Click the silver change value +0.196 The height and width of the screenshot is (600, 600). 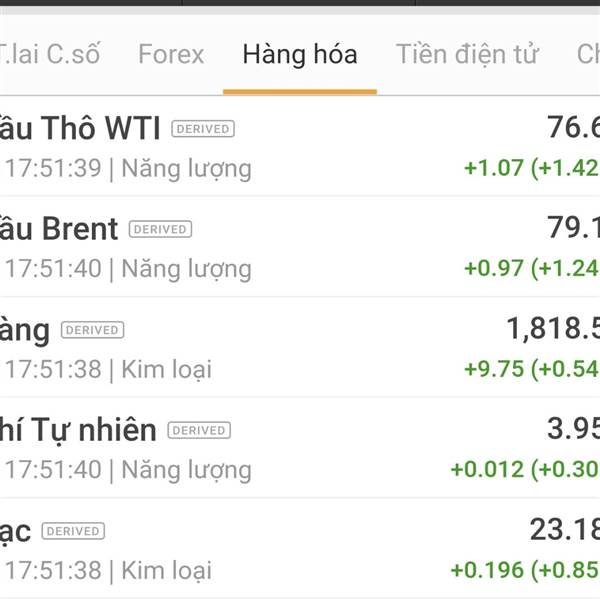click(487, 570)
